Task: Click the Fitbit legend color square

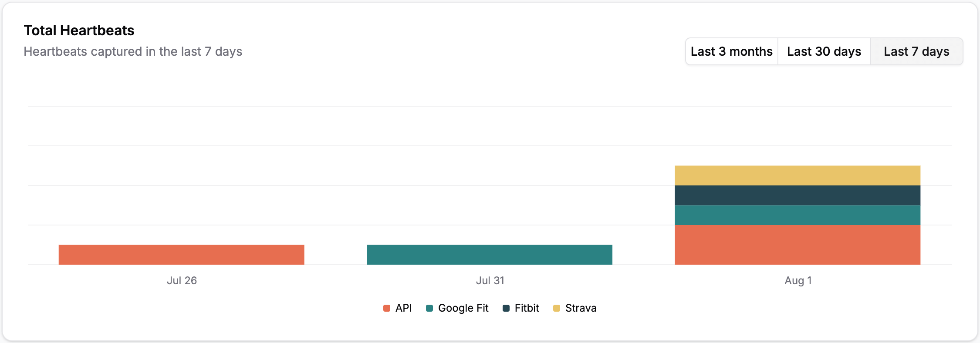Action: tap(506, 308)
